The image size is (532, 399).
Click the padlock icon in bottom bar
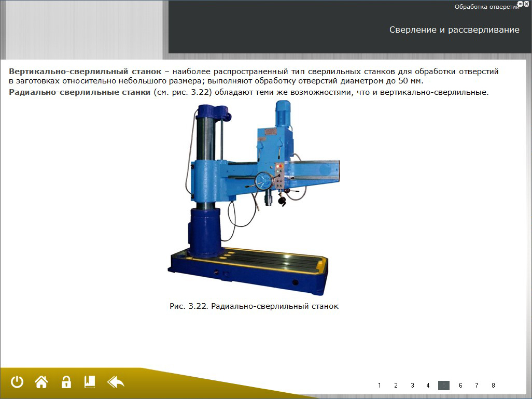tap(66, 382)
